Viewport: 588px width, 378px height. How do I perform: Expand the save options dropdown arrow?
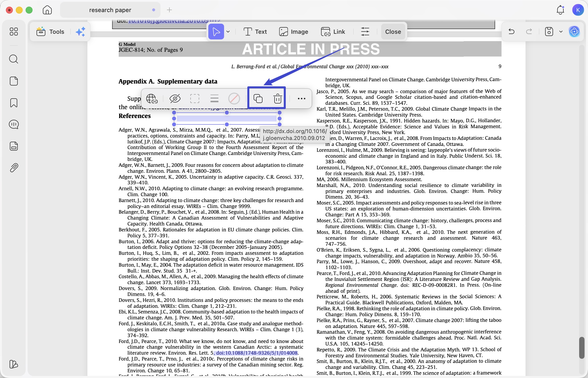tap(561, 32)
